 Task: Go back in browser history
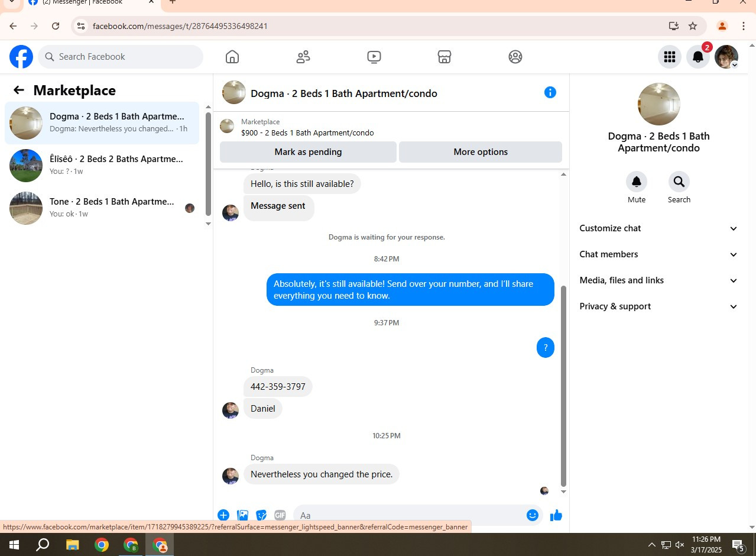click(13, 26)
